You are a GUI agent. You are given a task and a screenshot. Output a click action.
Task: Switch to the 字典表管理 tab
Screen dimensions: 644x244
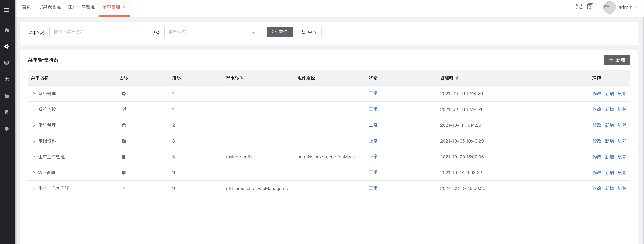pos(49,7)
